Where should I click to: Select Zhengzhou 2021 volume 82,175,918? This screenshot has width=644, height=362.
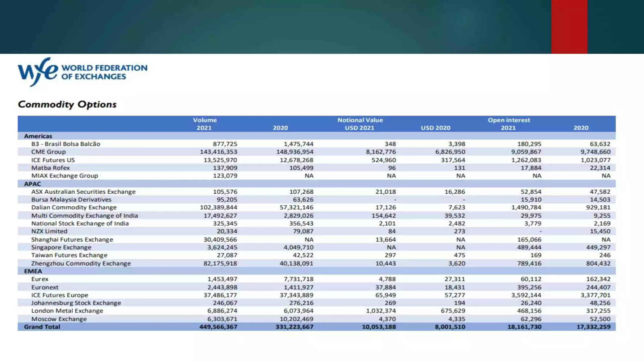coord(220,263)
